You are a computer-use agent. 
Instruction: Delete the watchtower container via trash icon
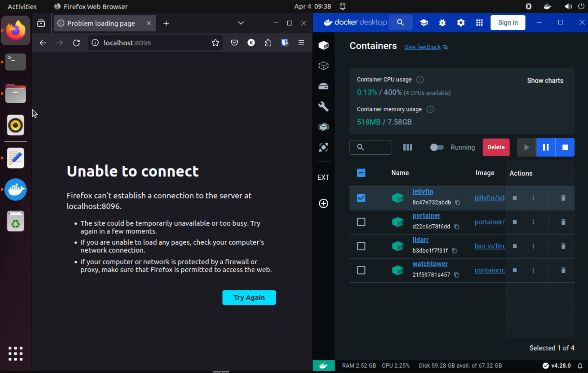563,270
